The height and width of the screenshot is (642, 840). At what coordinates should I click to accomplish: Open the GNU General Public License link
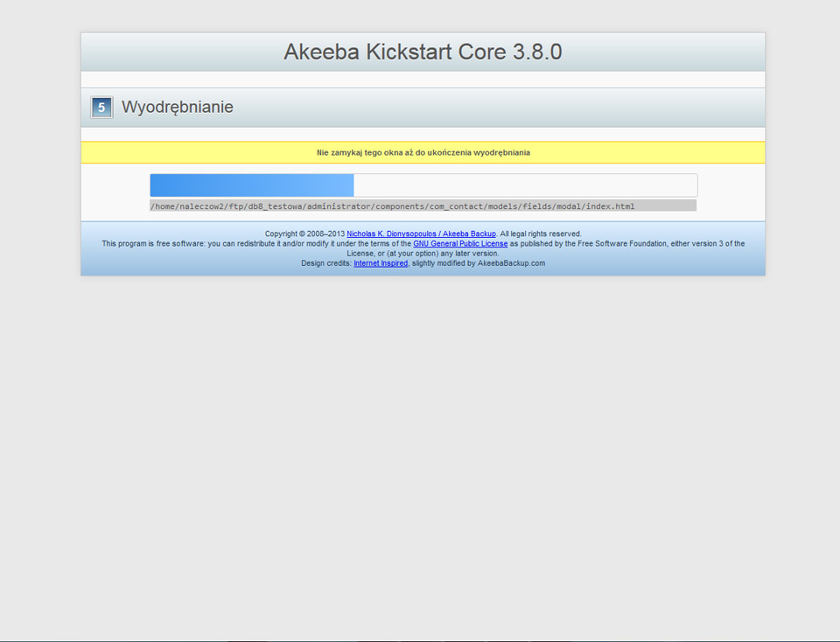pos(460,244)
